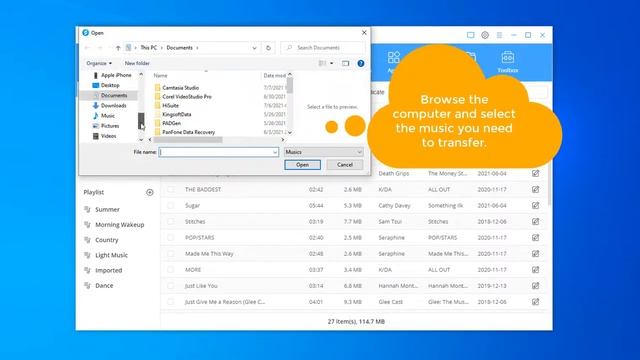The image size is (640, 360).
Task: Edit the Made Me This Way song info
Action: coord(536,253)
